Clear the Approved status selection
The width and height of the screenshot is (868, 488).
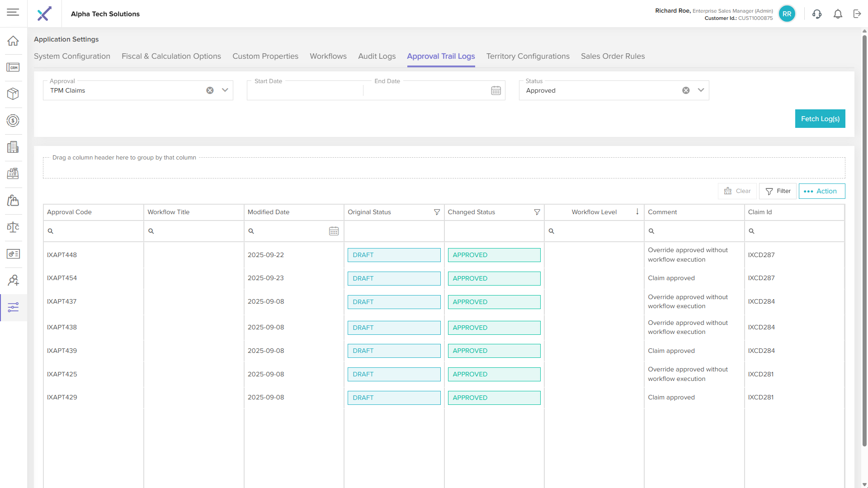click(x=686, y=91)
